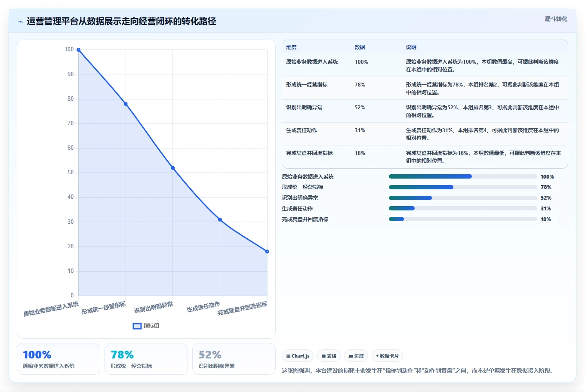The width and height of the screenshot is (585, 392).
Task: Select the 进度 tag chip
Action: (356, 356)
